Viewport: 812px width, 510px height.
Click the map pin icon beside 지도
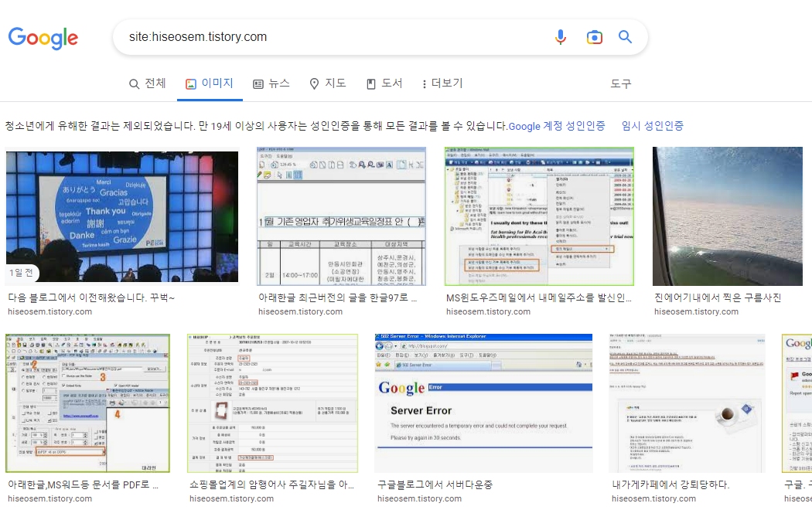tap(312, 83)
